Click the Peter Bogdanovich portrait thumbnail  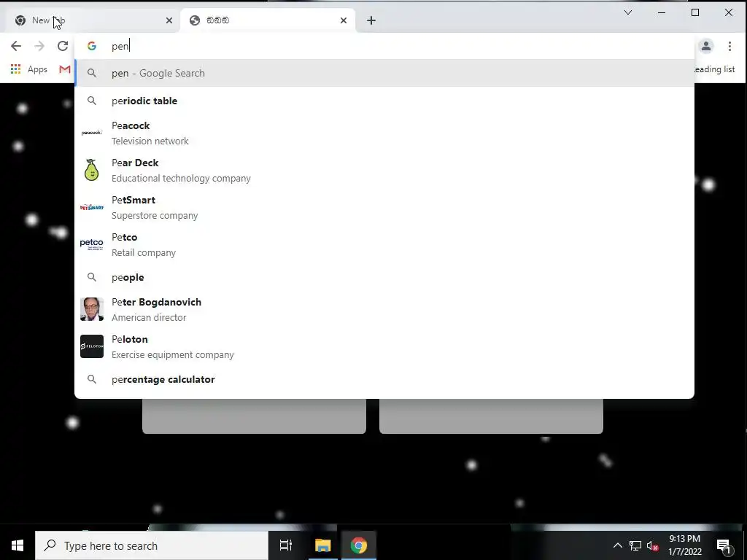(x=91, y=309)
